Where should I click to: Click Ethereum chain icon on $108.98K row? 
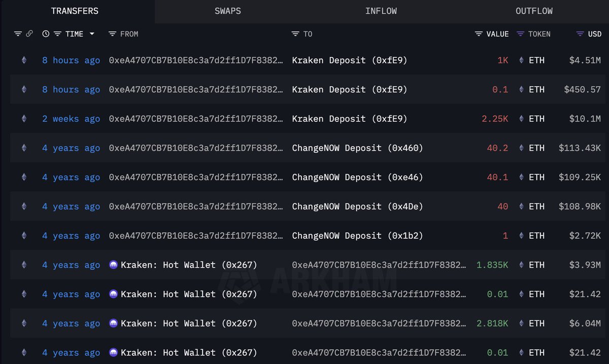24,206
